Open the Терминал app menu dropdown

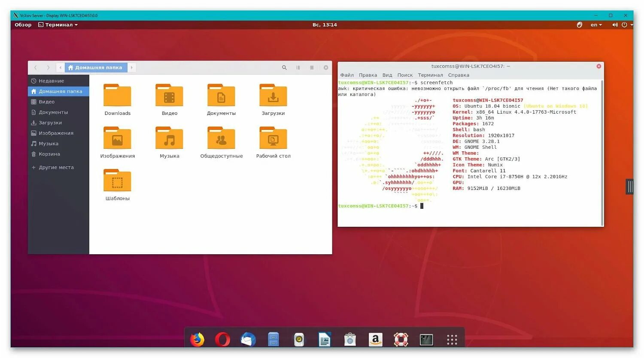[58, 25]
